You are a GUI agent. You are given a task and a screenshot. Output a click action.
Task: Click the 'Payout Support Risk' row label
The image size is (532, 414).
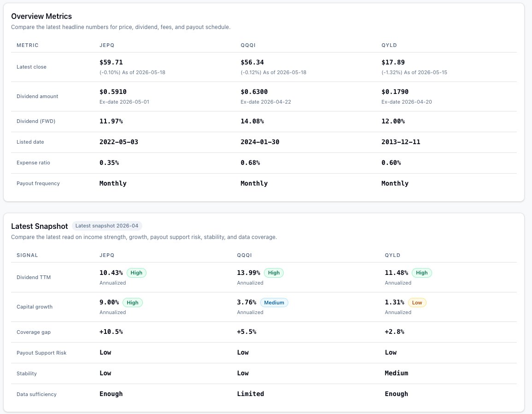point(41,353)
